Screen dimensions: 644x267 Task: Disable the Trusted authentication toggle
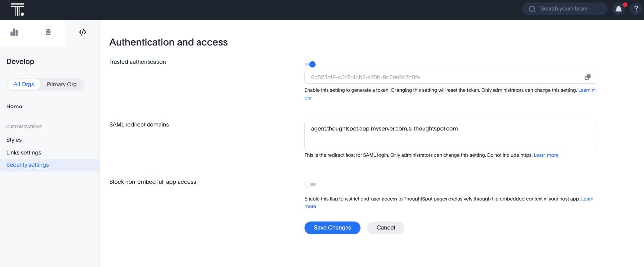(x=310, y=64)
